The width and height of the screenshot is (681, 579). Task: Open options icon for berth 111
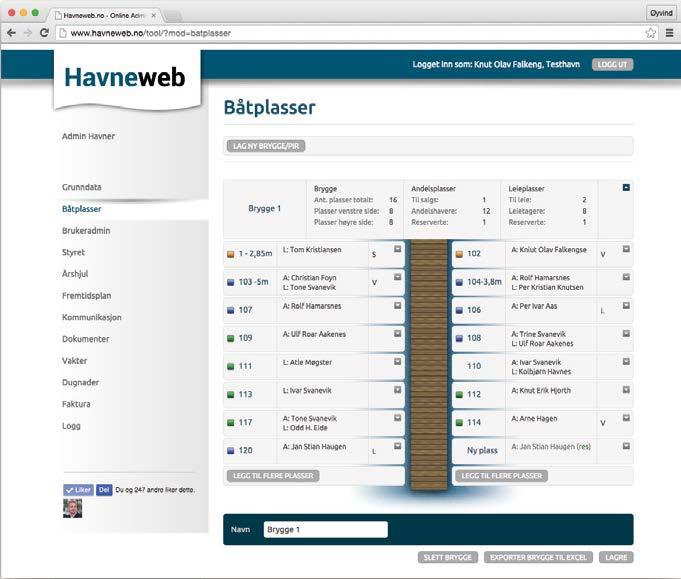(x=397, y=362)
